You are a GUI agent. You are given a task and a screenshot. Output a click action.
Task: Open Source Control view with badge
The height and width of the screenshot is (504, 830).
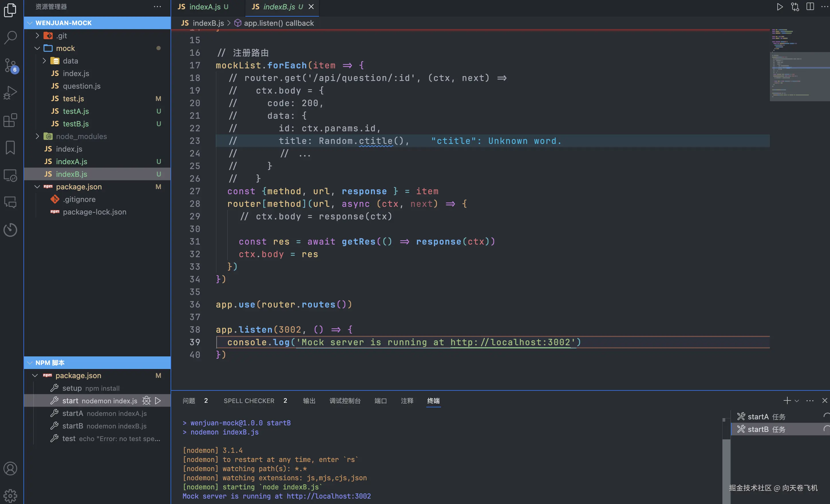[x=10, y=65]
